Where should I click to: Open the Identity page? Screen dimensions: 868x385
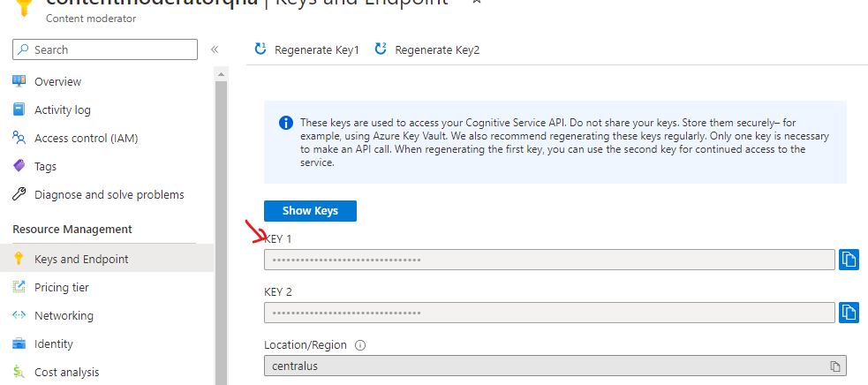tap(53, 343)
